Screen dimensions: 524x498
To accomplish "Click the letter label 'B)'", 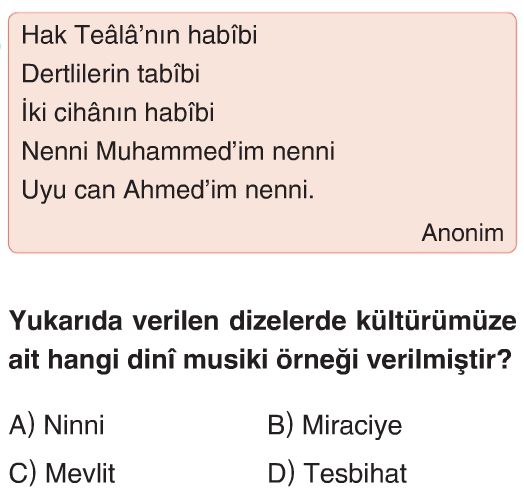I will [280, 425].
